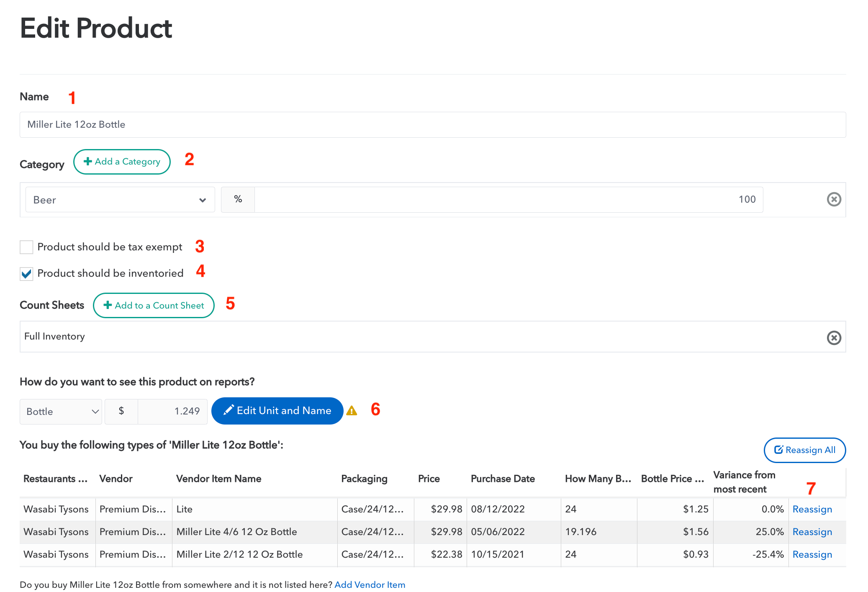Image resolution: width=868 pixels, height=592 pixels.
Task: Open the Add Vendor Item link
Action: [x=370, y=584]
